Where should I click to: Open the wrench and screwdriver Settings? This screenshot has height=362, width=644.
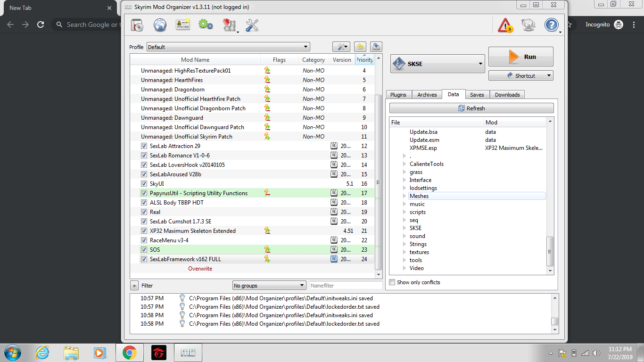point(252,25)
